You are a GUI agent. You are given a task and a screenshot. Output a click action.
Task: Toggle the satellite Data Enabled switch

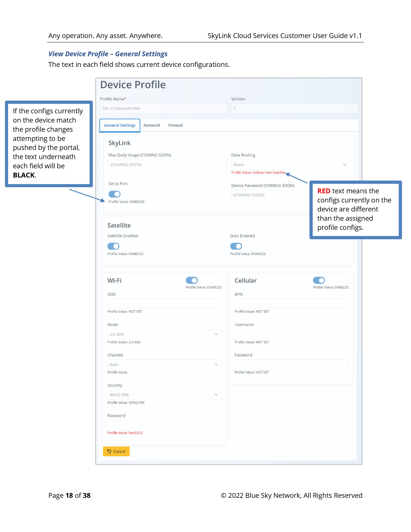pos(236,246)
